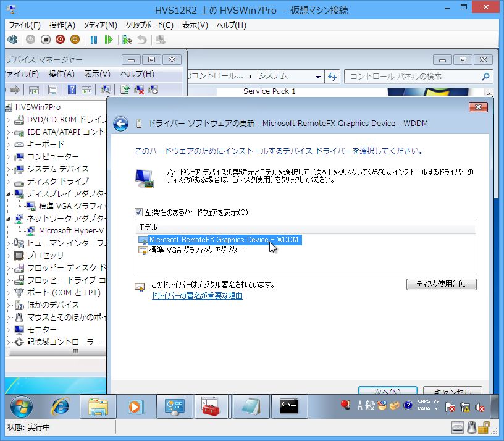This screenshot has height=441, width=504.
Task: Click 次へ(N) button in wizard
Action: 388,390
